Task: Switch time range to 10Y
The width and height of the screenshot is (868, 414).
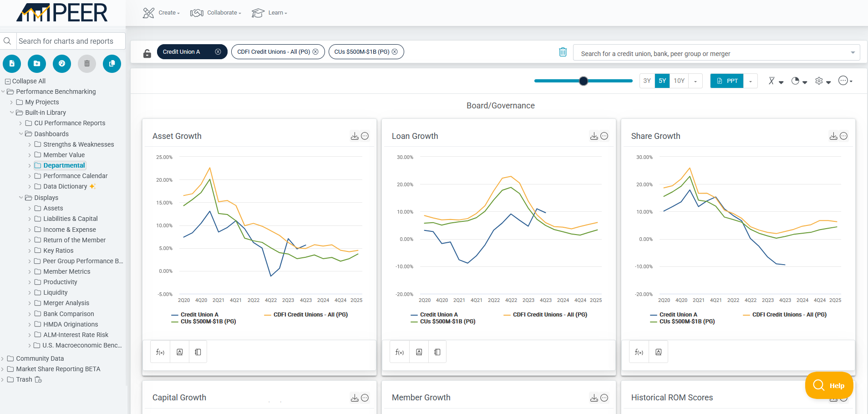Action: (x=679, y=81)
